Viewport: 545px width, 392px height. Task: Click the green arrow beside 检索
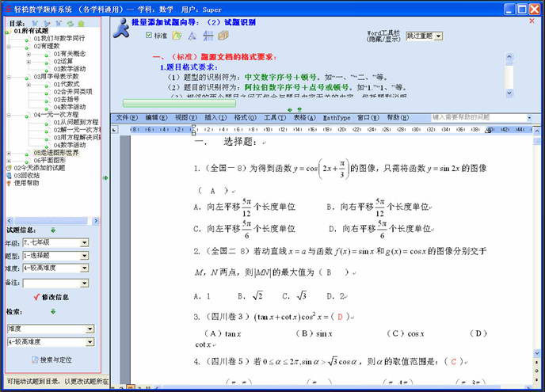[x=53, y=312]
